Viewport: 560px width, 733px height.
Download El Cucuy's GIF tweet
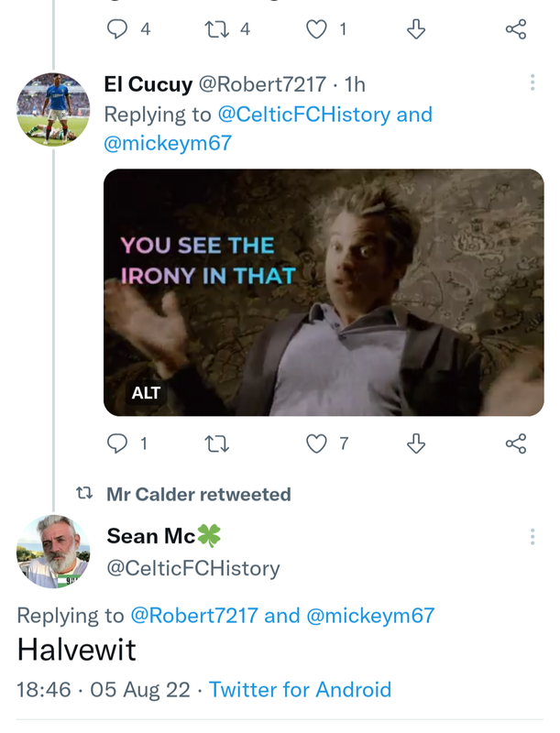[416, 443]
